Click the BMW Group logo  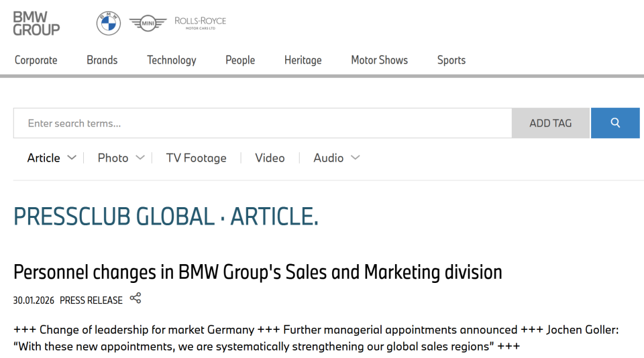pyautogui.click(x=36, y=23)
